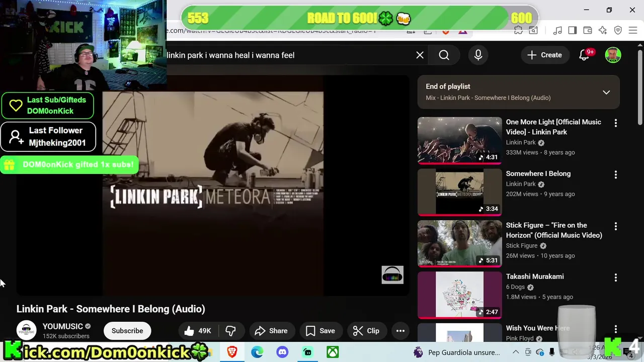The width and height of the screenshot is (644, 362).
Task: Dislike the video
Action: [x=230, y=331]
